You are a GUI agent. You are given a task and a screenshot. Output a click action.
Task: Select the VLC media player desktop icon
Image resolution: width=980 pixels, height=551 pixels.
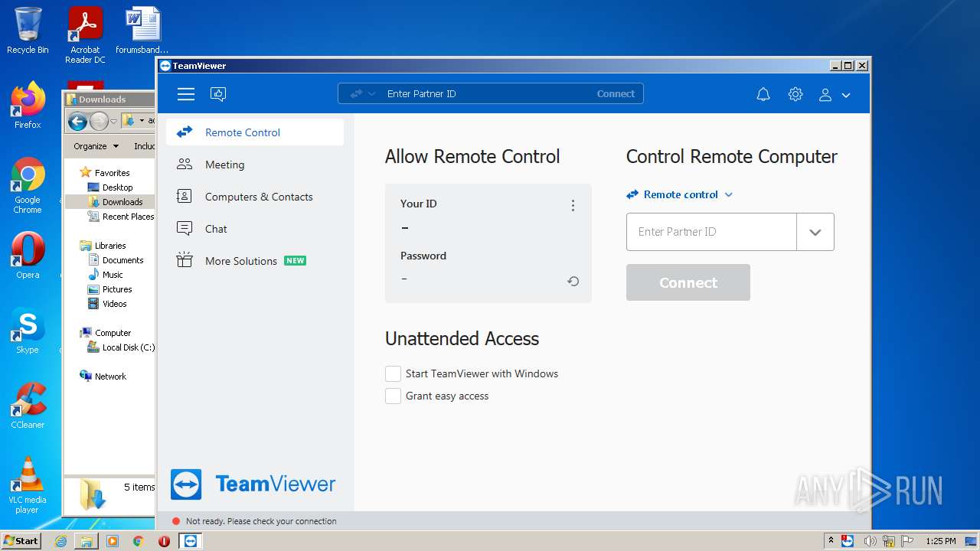coord(28,485)
